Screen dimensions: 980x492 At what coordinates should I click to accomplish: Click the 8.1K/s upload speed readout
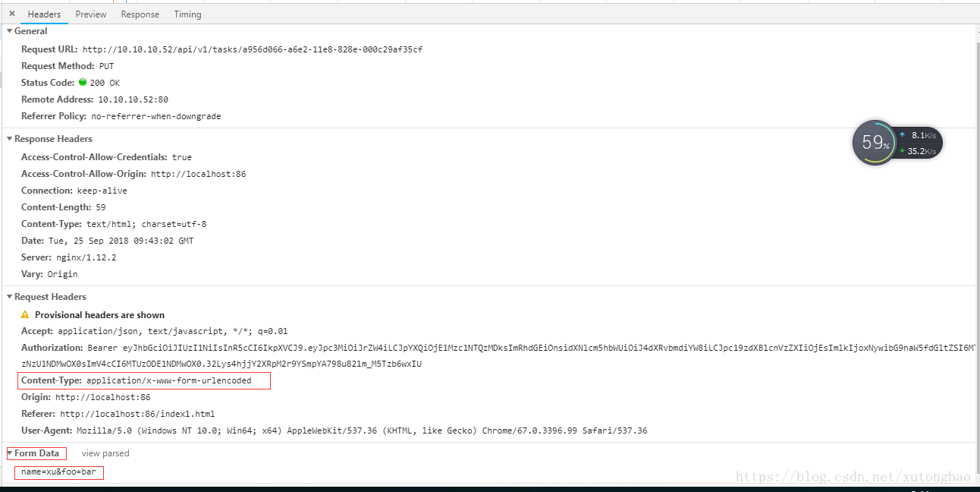pos(922,135)
